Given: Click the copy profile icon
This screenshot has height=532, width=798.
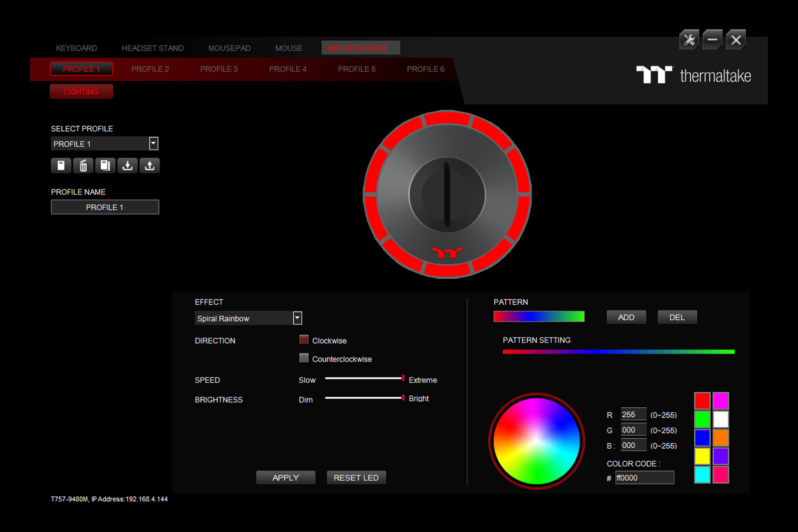Looking at the screenshot, I should pos(105,166).
